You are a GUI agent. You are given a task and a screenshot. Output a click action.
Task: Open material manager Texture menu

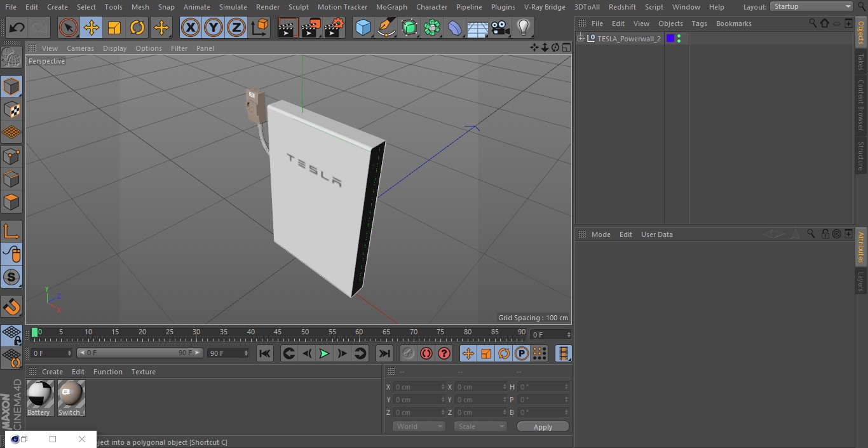(x=143, y=372)
